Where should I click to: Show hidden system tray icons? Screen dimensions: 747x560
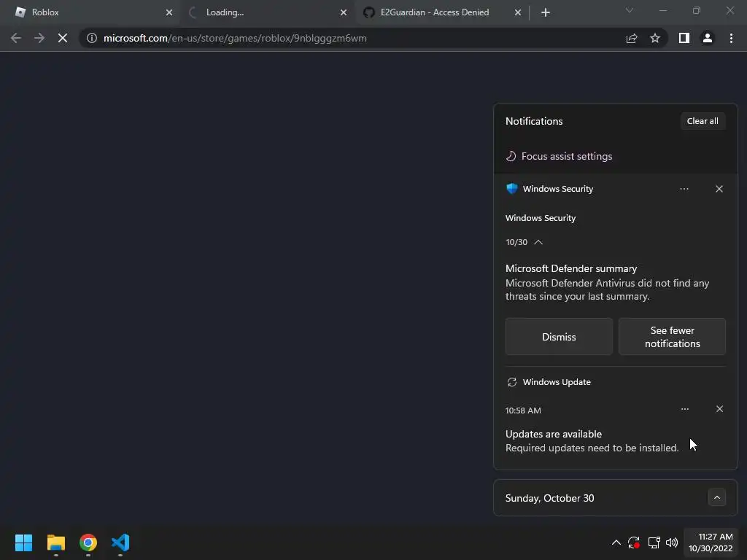click(616, 542)
